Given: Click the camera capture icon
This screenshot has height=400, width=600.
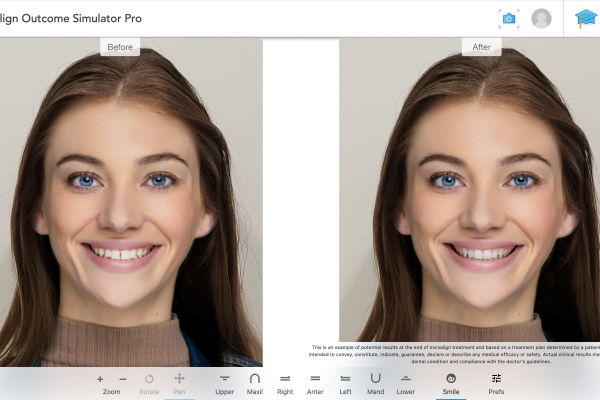Looking at the screenshot, I should 509,18.
